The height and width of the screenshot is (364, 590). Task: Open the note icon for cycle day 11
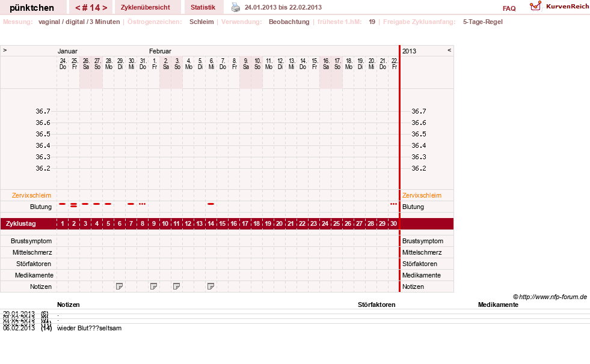coord(176,287)
